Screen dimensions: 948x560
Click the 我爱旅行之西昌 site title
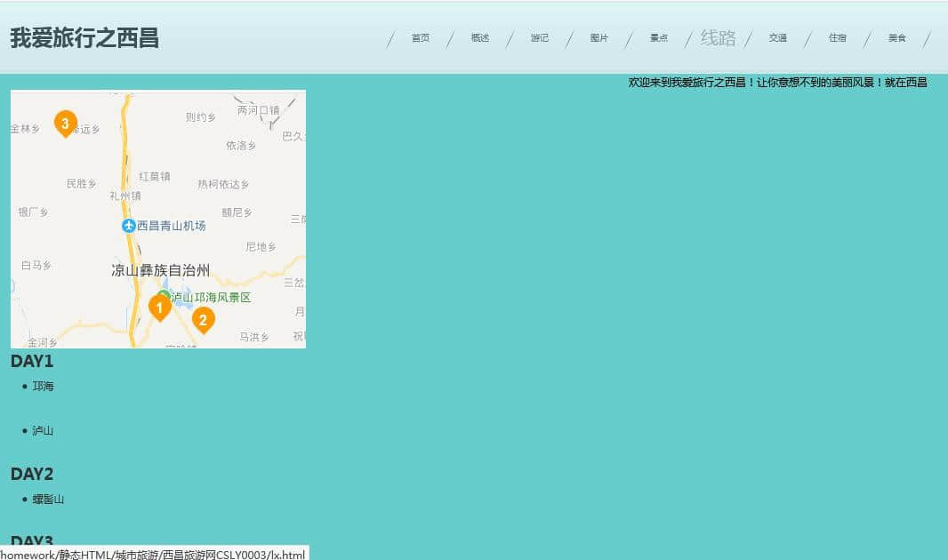[x=84, y=38]
